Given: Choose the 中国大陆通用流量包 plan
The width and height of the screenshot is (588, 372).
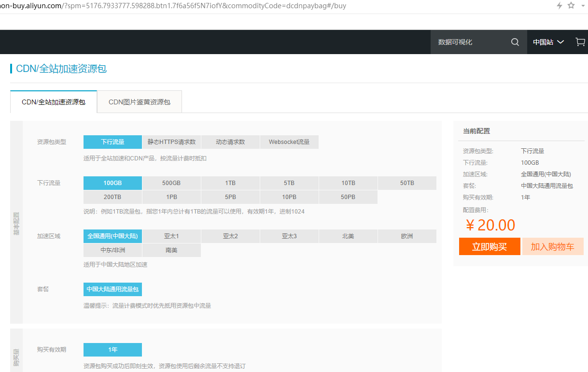Looking at the screenshot, I should (112, 289).
